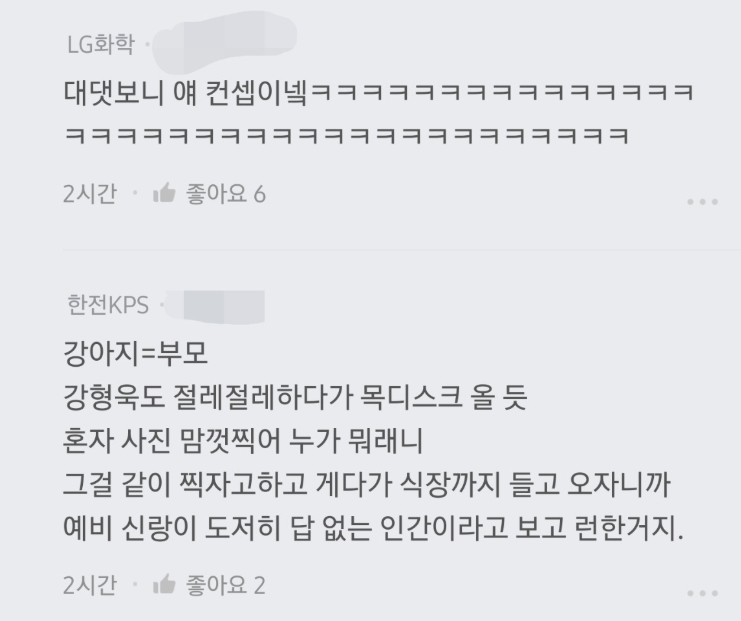This screenshot has height=621, width=741.
Task: Click the 2시간 timestamp under 한전KPS comment
Action: (x=89, y=585)
